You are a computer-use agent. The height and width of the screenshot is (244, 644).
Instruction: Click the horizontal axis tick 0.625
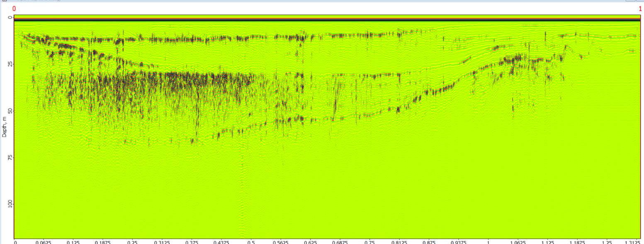310,242
